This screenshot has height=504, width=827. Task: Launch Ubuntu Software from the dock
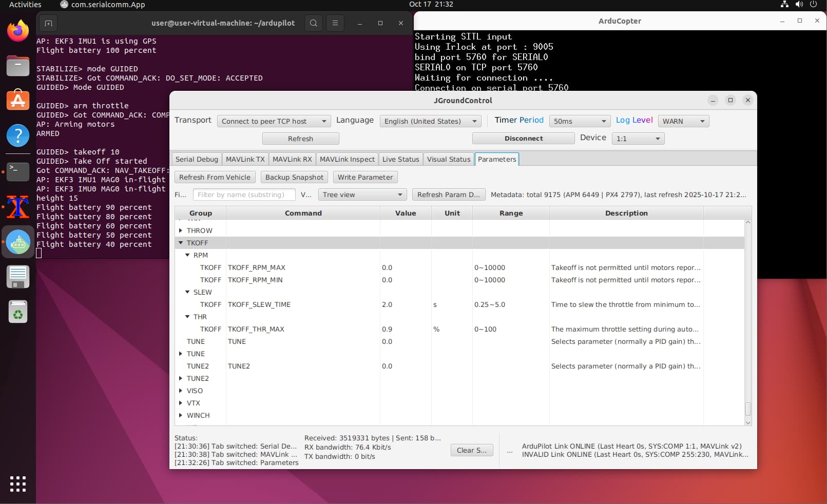[x=18, y=101]
